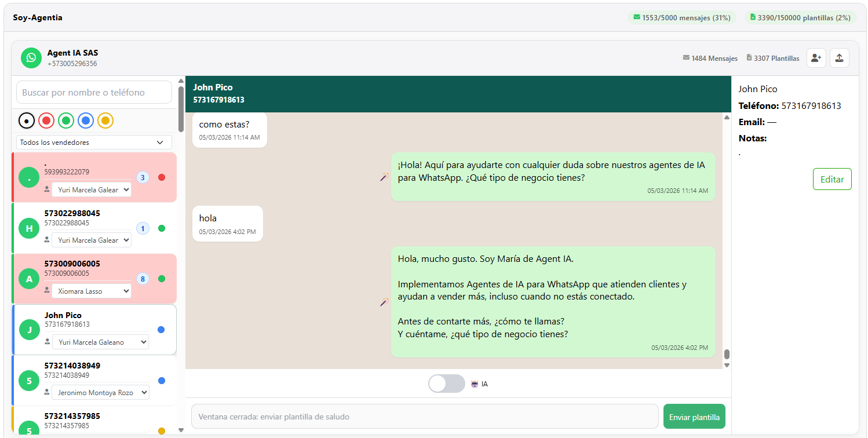This screenshot has width=868, height=438.
Task: Click the Teléfono value 573167918613 in details
Action: [x=811, y=106]
